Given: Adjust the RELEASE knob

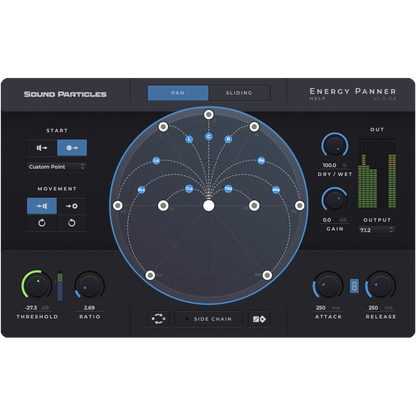Looking at the screenshot, I should [381, 285].
